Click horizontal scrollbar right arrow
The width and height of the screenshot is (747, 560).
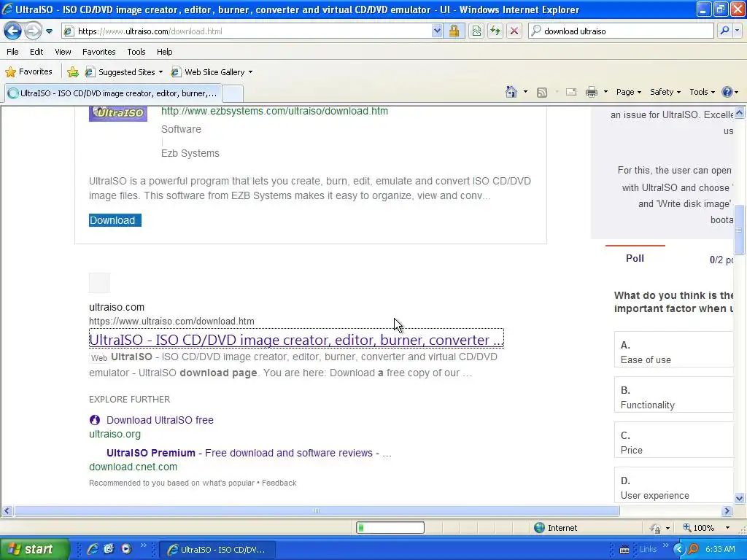[x=727, y=510]
